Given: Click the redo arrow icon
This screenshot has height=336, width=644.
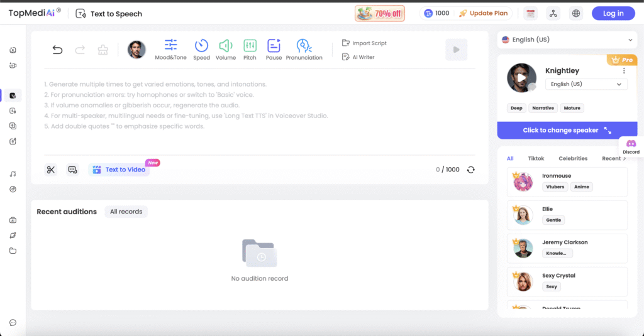Looking at the screenshot, I should click(80, 50).
